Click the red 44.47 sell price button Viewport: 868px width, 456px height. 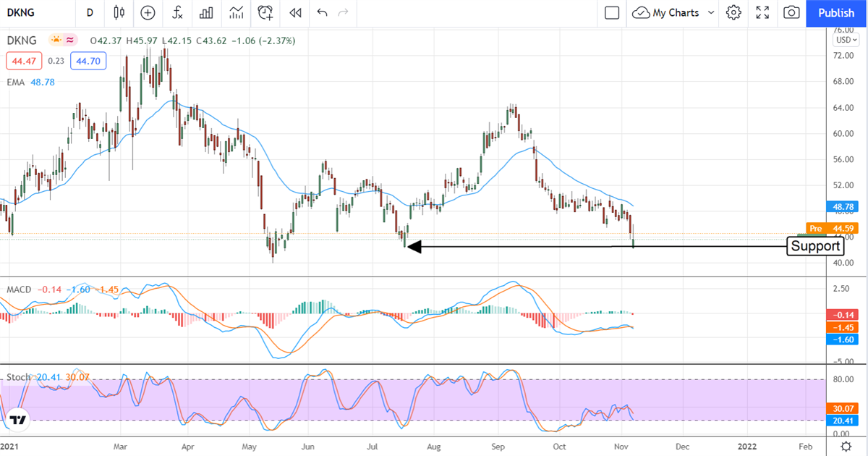coord(24,62)
